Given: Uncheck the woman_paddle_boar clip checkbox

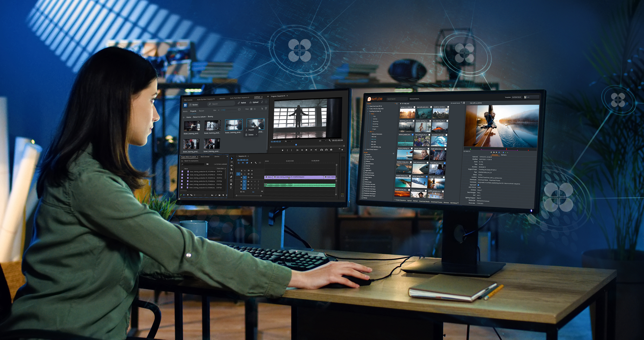Looking at the screenshot, I should pyautogui.click(x=412, y=135).
